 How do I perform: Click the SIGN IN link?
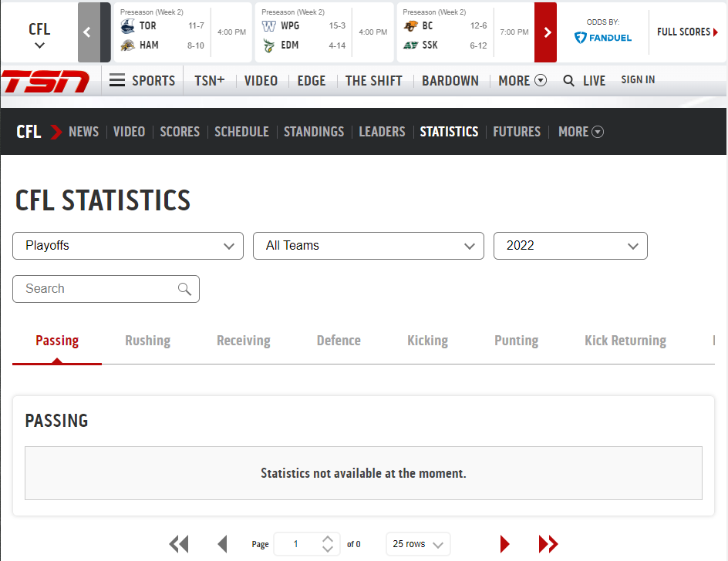638,80
